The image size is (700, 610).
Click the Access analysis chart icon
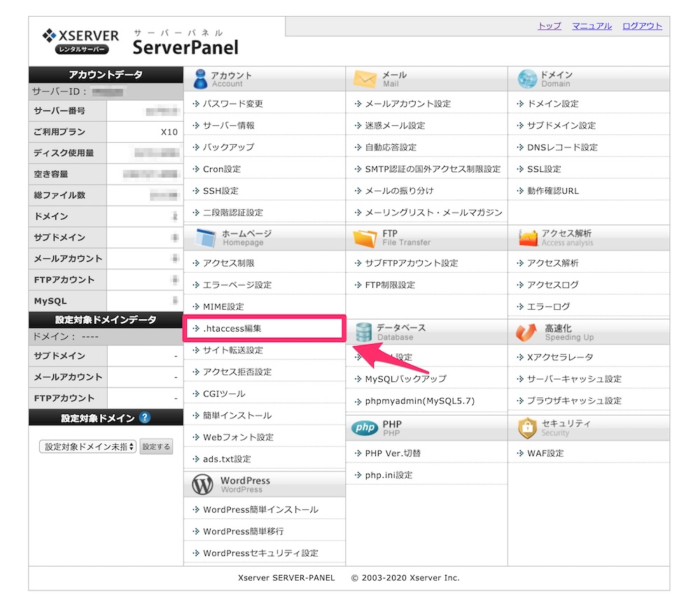[528, 238]
